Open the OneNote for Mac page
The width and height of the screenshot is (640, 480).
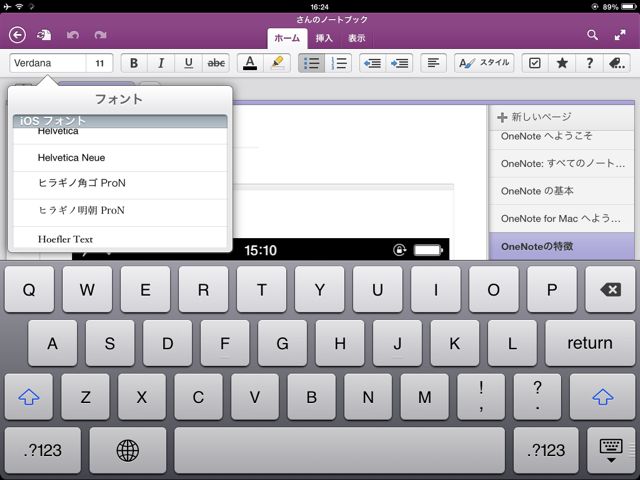(562, 218)
